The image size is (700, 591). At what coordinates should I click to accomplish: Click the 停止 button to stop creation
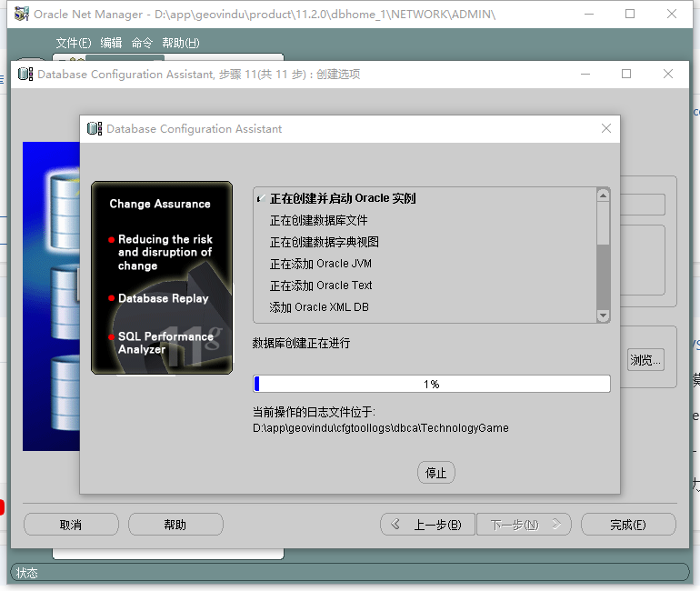tap(436, 473)
